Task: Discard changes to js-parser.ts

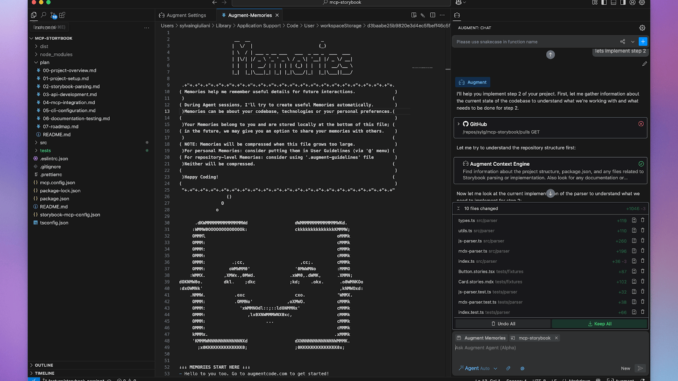Action: (x=643, y=241)
